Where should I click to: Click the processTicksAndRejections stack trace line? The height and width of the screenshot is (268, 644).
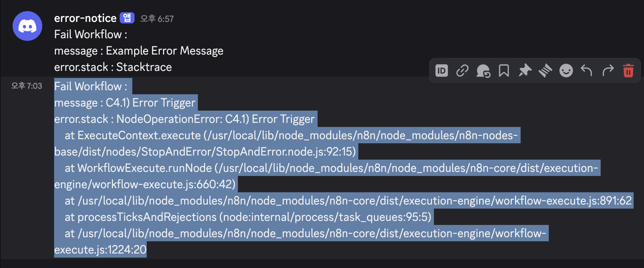coord(248,217)
